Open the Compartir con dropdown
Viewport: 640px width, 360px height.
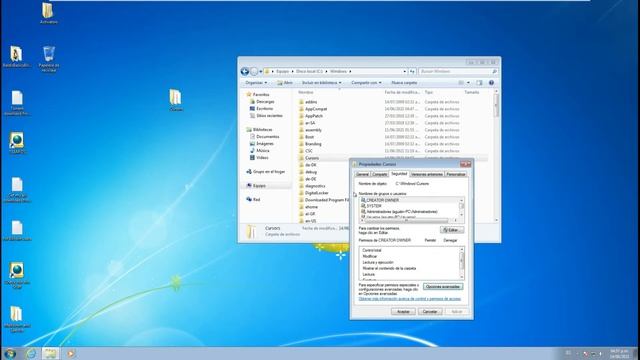366,83
